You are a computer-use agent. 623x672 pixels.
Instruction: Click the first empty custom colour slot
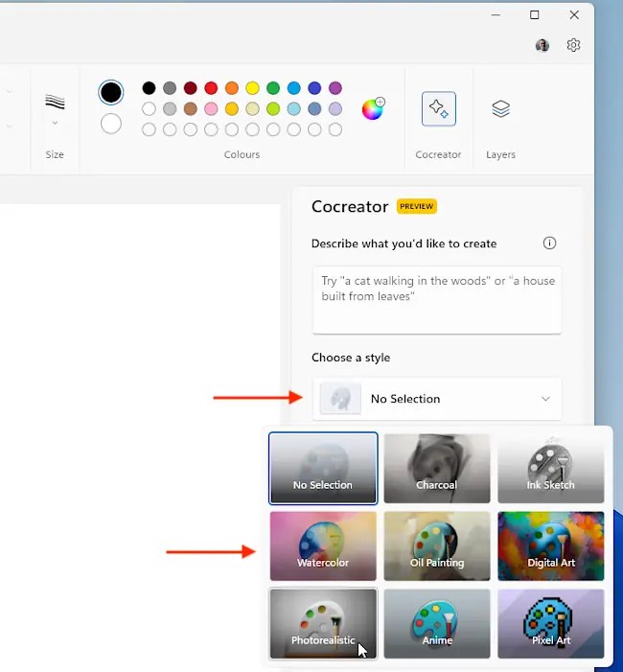click(x=149, y=129)
